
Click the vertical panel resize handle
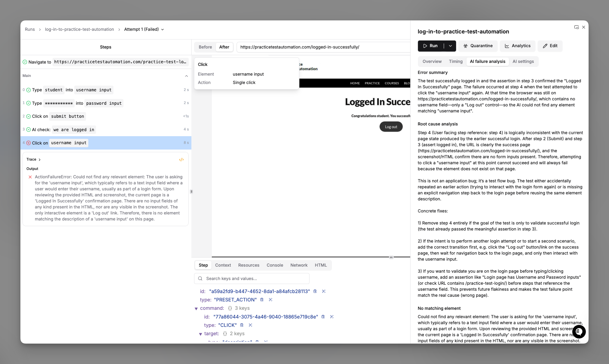pyautogui.click(x=191, y=192)
